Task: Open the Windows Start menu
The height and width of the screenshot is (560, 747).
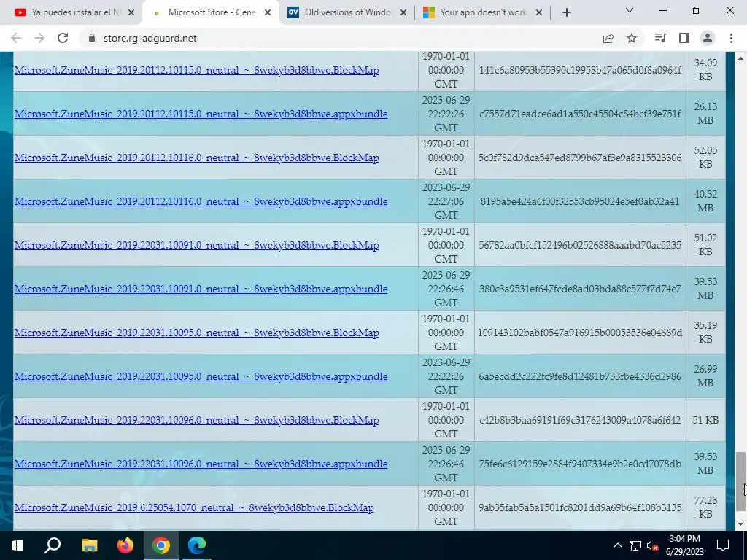Action: coord(18,545)
